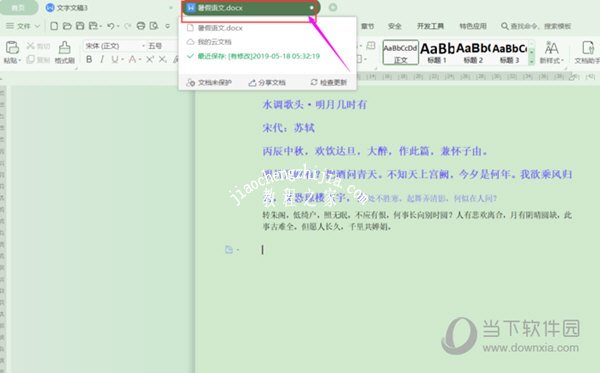Click the strikethrough A icon

[x=132, y=59]
